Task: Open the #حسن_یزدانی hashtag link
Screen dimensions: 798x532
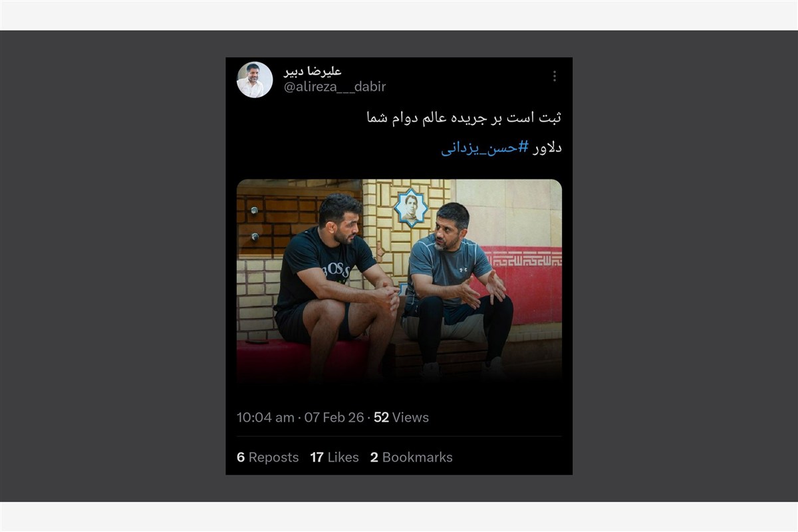Action: [485, 148]
